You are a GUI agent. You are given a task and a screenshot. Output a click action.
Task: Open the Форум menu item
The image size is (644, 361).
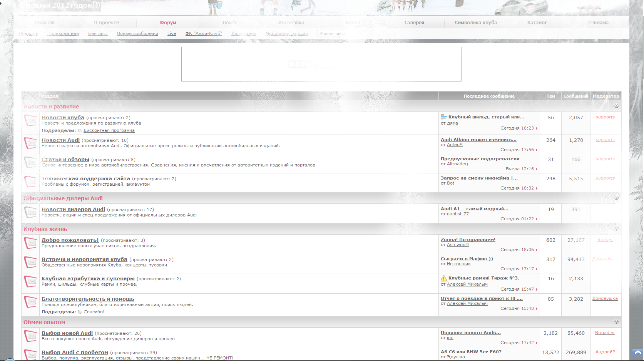click(168, 23)
